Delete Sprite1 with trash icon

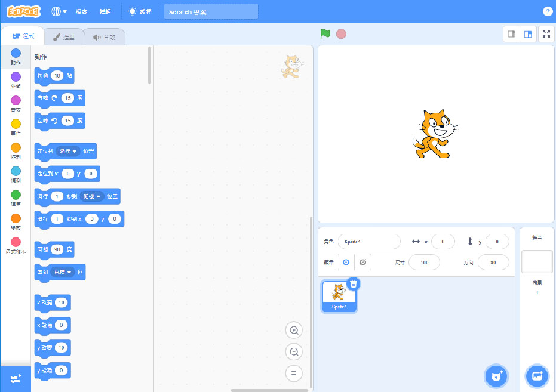pyautogui.click(x=353, y=284)
